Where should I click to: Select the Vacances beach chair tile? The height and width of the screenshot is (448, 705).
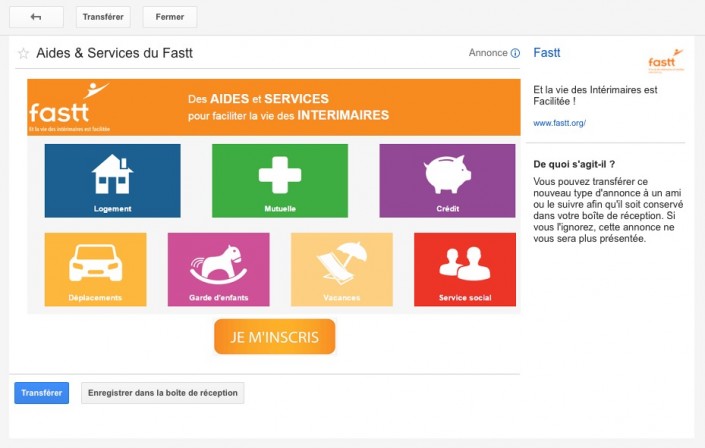coord(342,269)
